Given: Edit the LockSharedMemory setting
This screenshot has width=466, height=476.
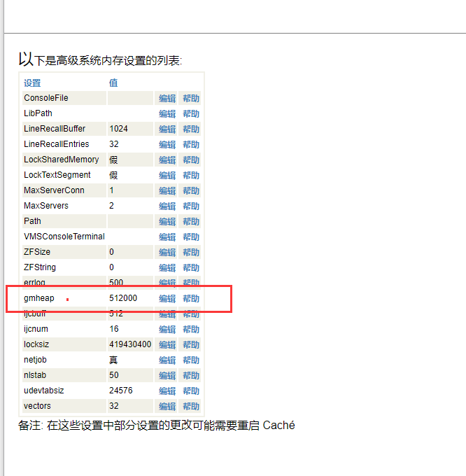Looking at the screenshot, I should pyautogui.click(x=167, y=160).
